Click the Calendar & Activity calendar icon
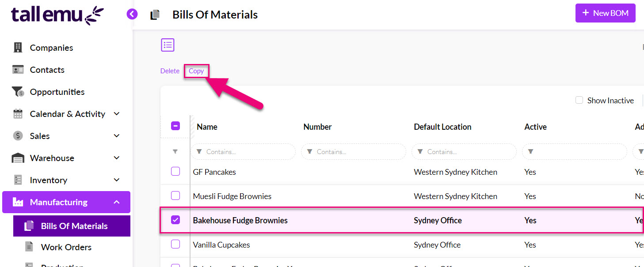644x267 pixels. click(x=18, y=114)
